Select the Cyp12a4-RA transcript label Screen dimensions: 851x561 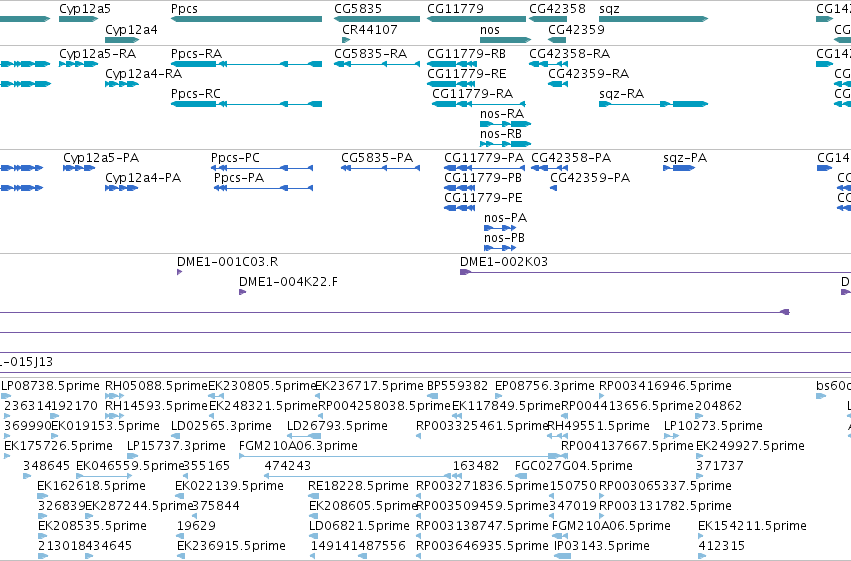click(144, 74)
